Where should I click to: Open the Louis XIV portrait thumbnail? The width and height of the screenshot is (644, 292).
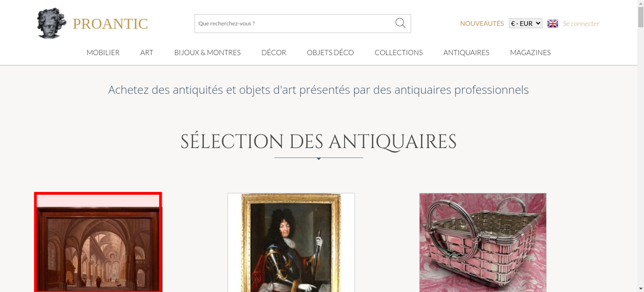(x=291, y=242)
